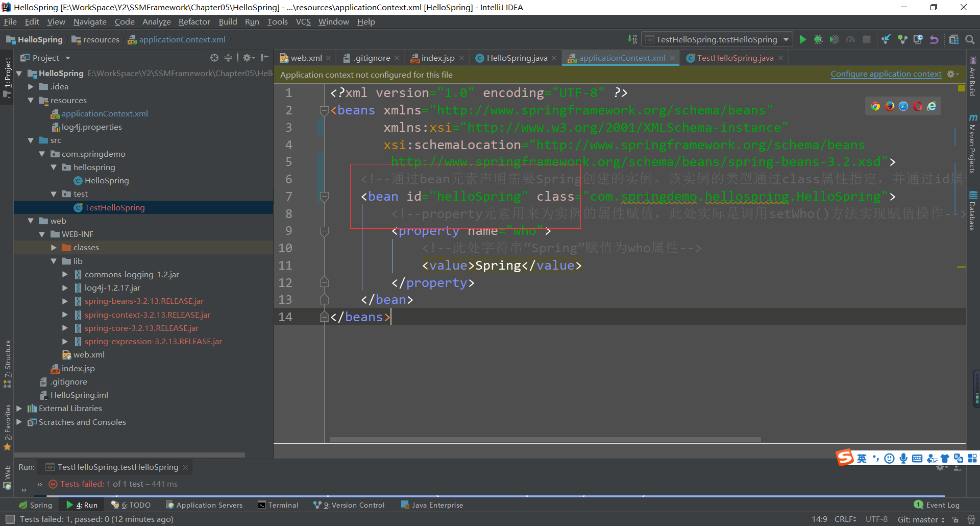Open Ant Build side panel
Image resolution: width=980 pixels, height=526 pixels.
pyautogui.click(x=973, y=77)
